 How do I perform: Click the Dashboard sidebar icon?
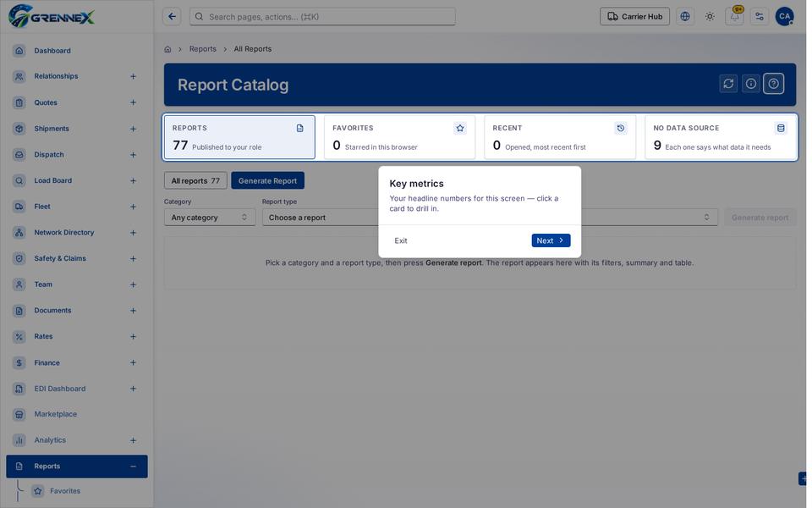click(x=19, y=50)
